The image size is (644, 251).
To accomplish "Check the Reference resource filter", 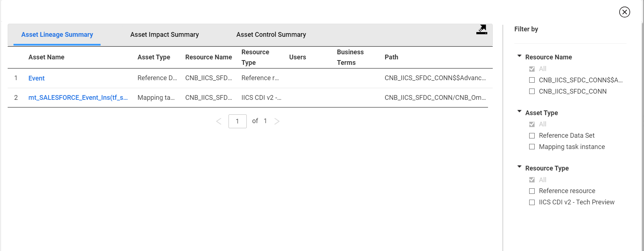I will click(x=532, y=191).
